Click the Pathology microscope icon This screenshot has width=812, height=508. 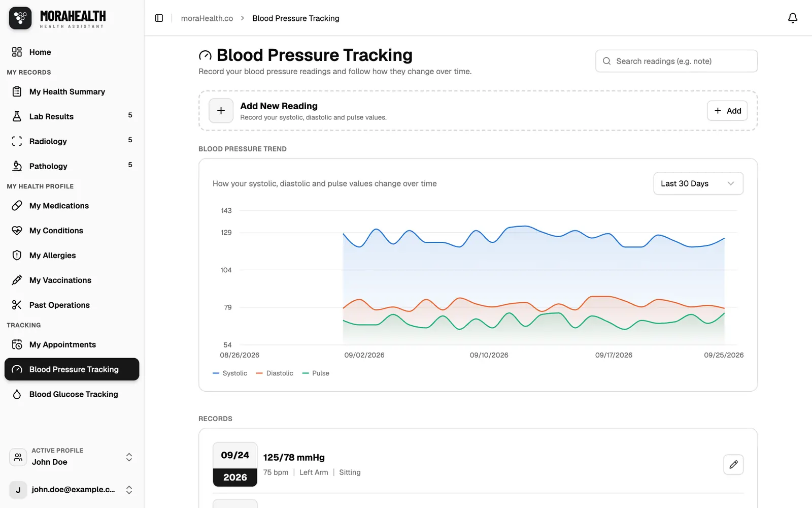pos(17,166)
